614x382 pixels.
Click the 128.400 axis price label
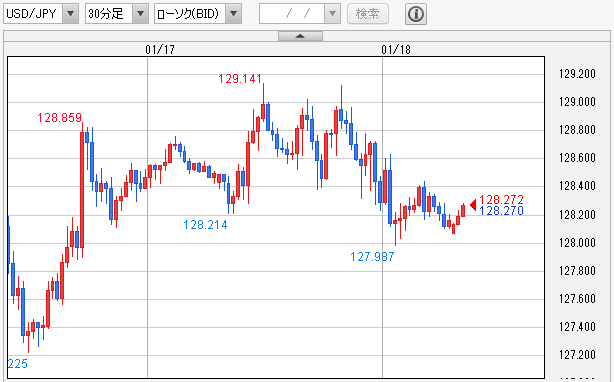coord(577,186)
